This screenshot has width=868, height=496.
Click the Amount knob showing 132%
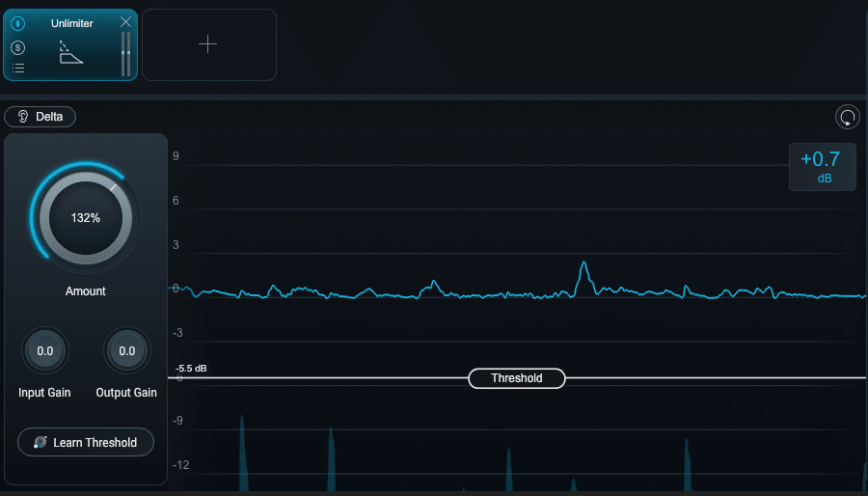[x=85, y=218]
